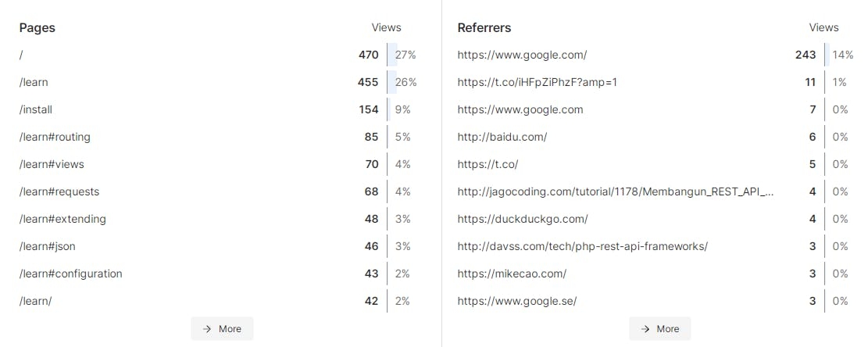This screenshot has height=347, width=868.
Task: Select the https://mikecao.com/ referrer
Action: pos(512,274)
